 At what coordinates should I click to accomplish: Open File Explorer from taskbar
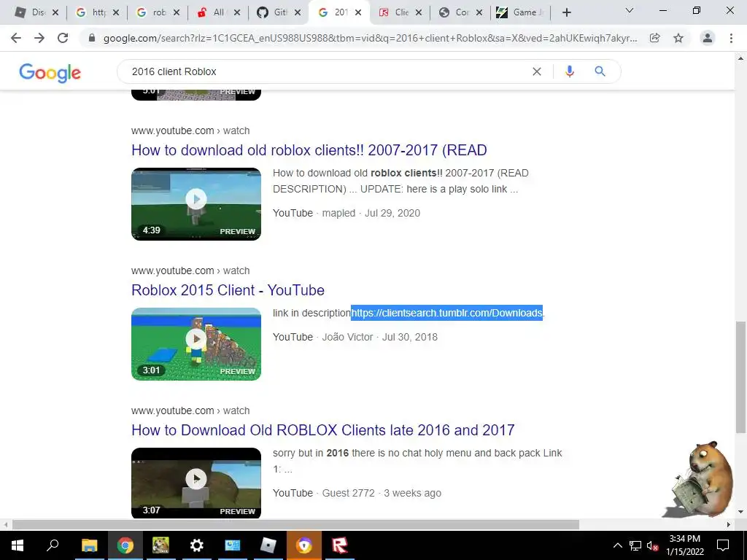89,545
